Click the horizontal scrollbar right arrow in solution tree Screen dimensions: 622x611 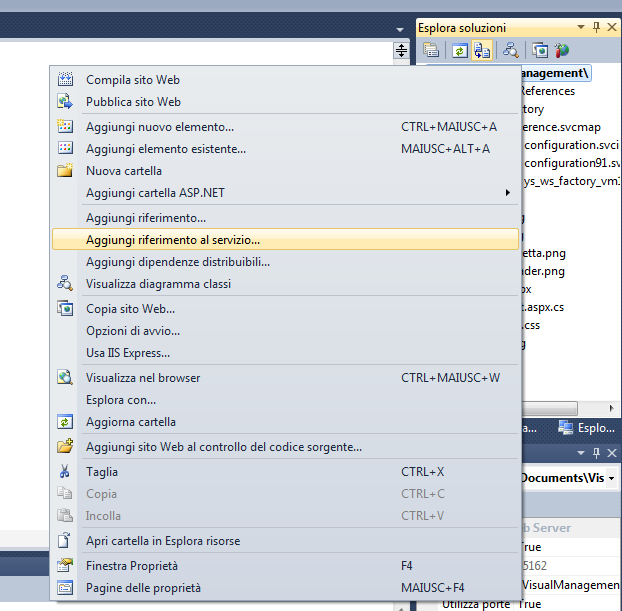611,408
